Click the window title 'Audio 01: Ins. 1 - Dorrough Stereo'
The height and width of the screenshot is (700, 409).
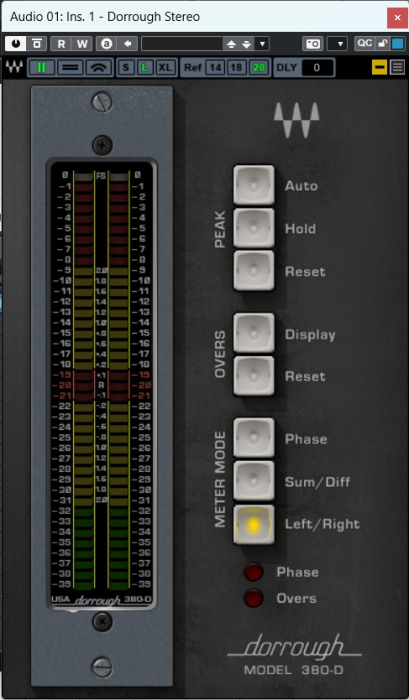point(105,17)
